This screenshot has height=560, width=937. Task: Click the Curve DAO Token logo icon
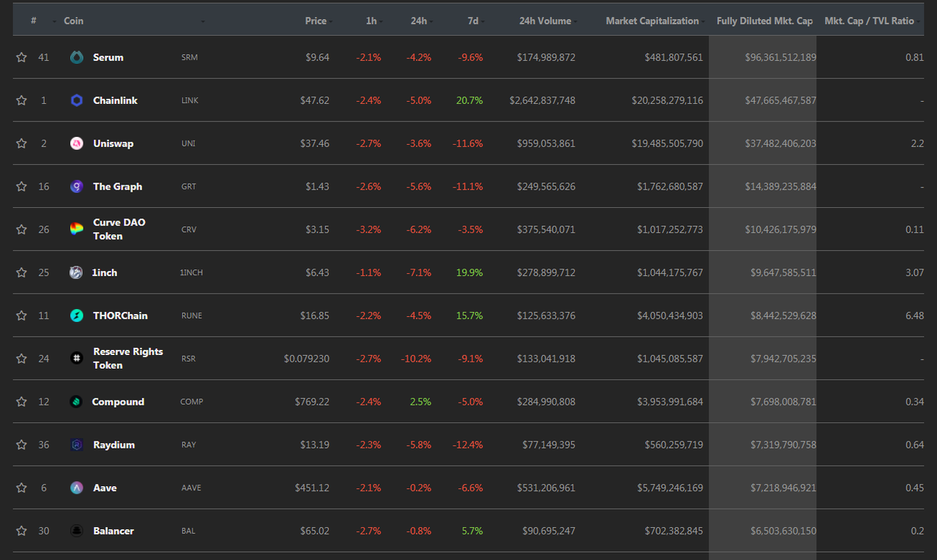(77, 229)
